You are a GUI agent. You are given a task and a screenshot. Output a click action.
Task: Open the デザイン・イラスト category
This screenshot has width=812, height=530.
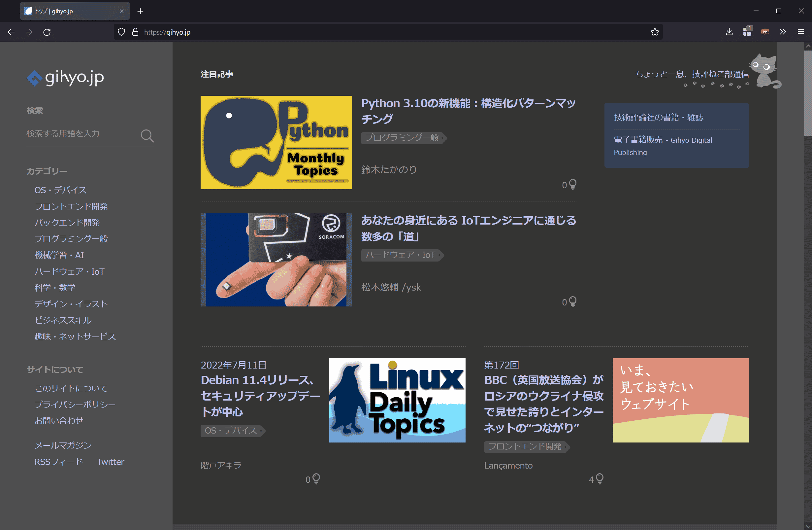71,304
